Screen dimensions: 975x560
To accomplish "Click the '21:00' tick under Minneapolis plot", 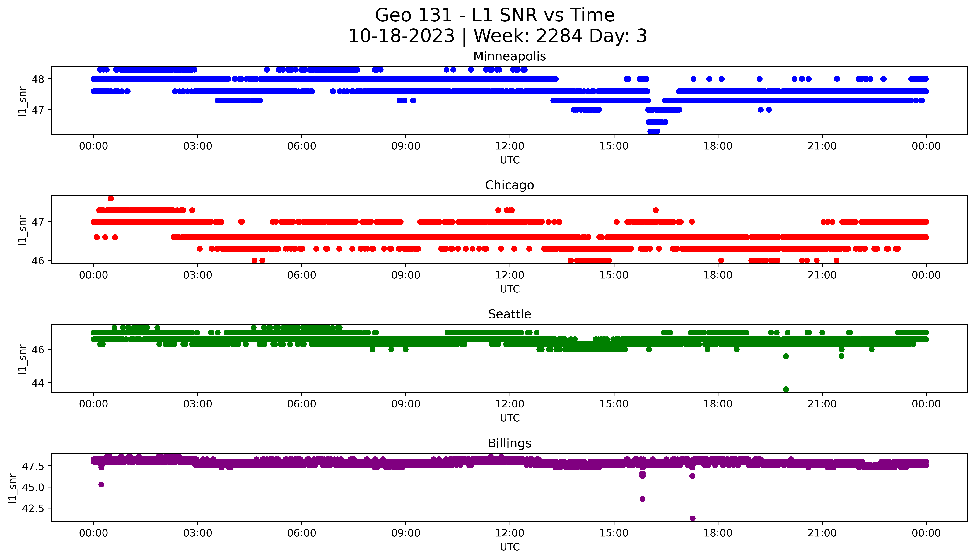I will [822, 146].
